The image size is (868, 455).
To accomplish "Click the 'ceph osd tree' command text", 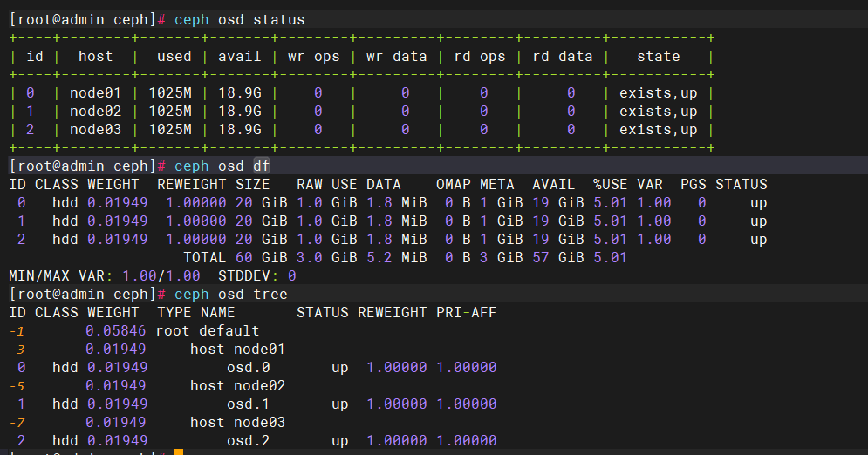I will click(231, 294).
